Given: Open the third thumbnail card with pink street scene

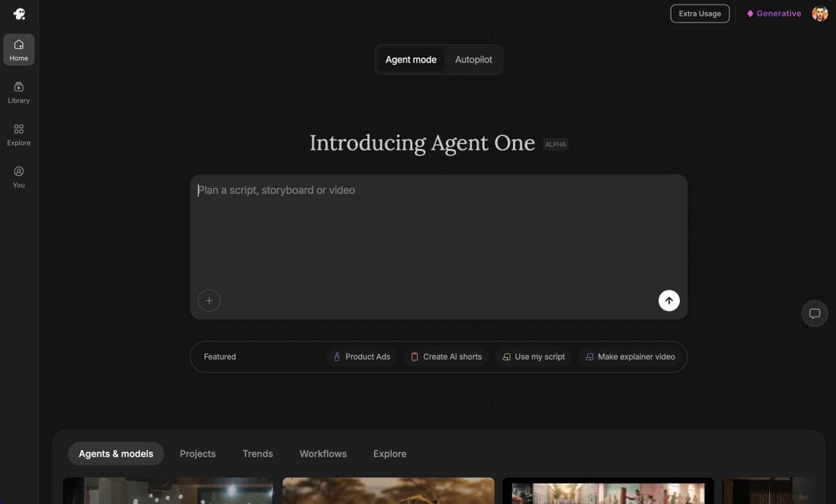Looking at the screenshot, I should pos(608,491).
